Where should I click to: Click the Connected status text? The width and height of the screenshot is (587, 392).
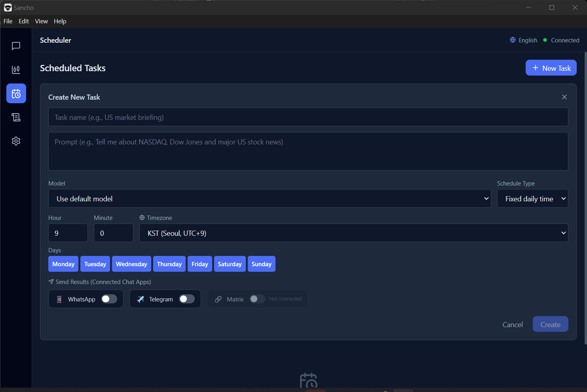[565, 40]
